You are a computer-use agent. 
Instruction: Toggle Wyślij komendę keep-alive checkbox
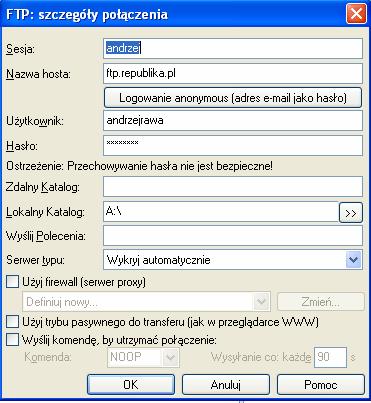point(12,340)
